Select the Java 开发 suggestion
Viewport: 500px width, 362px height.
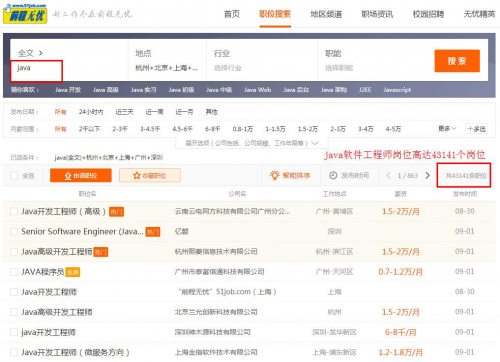click(x=68, y=90)
